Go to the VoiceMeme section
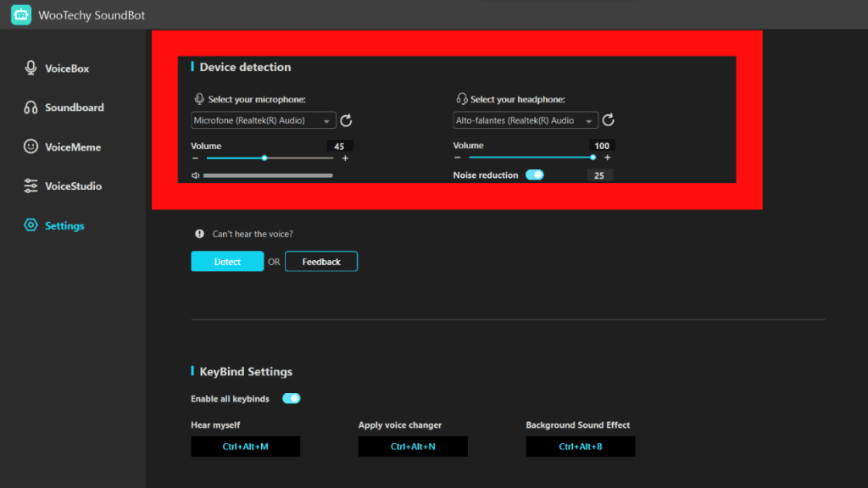Image resolution: width=868 pixels, height=488 pixels. [x=72, y=147]
